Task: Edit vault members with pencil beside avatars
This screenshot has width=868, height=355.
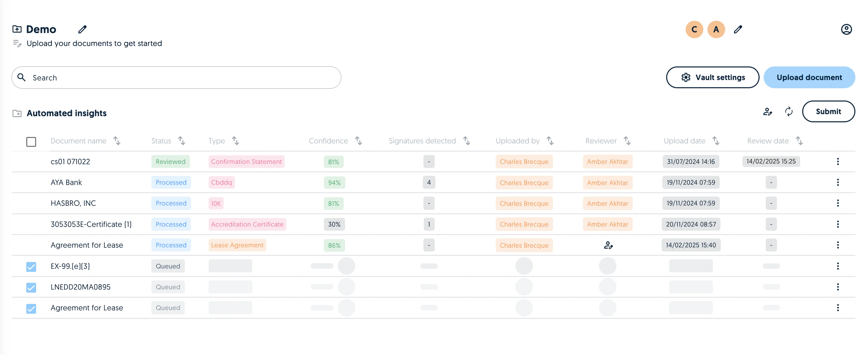Action: click(x=738, y=29)
